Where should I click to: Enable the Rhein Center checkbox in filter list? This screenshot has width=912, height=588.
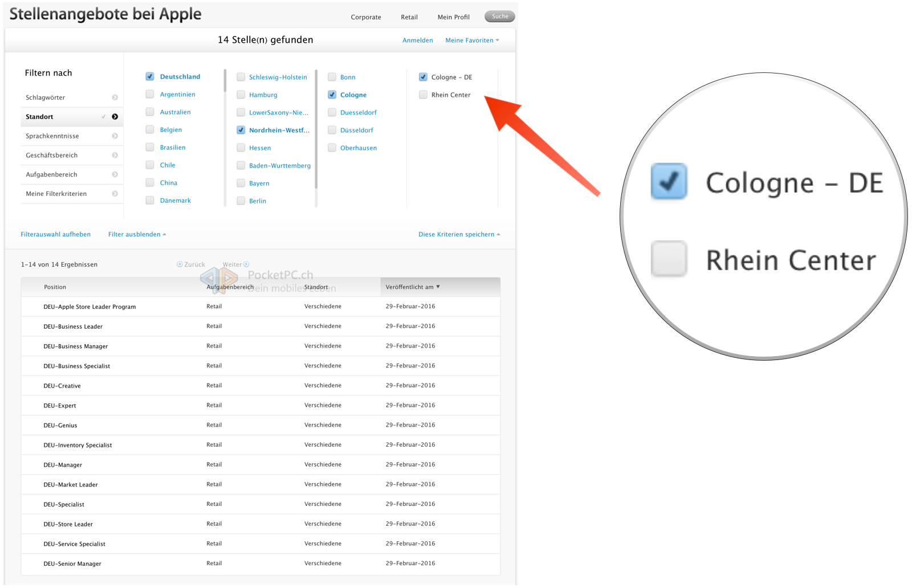coord(423,95)
